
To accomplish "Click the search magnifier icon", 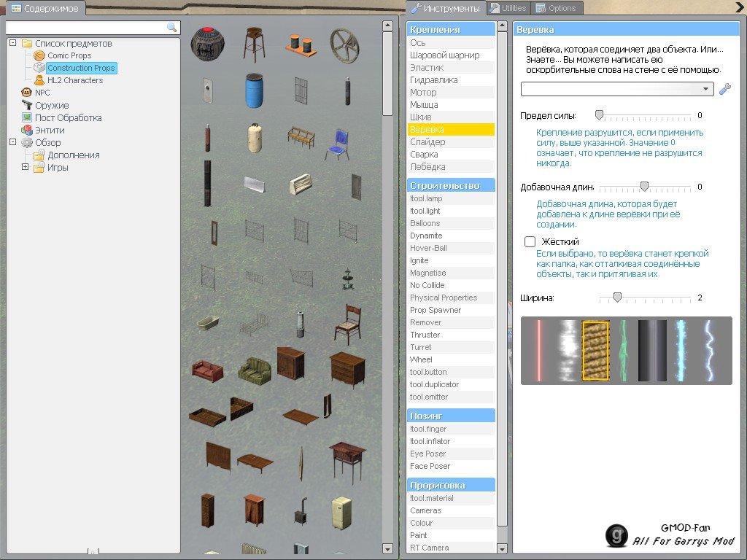I will point(172,28).
